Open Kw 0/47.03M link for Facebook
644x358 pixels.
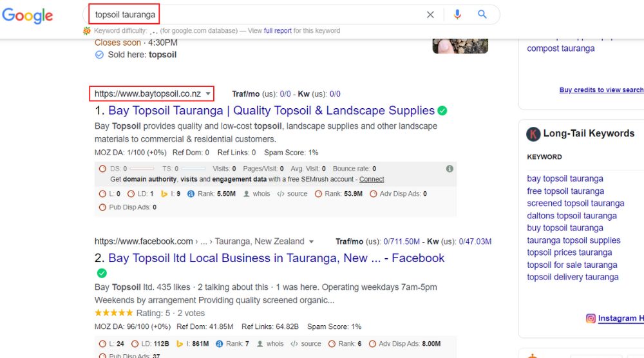click(475, 242)
